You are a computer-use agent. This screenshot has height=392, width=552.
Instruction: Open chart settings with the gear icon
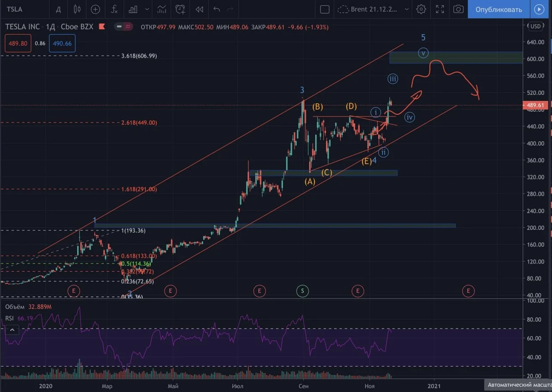click(x=421, y=9)
